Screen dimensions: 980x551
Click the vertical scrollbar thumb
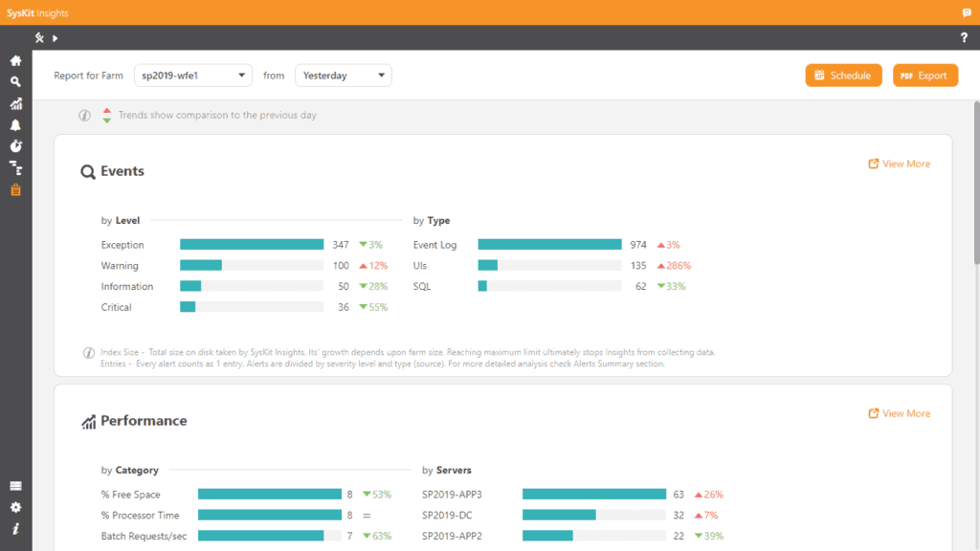pos(976,183)
